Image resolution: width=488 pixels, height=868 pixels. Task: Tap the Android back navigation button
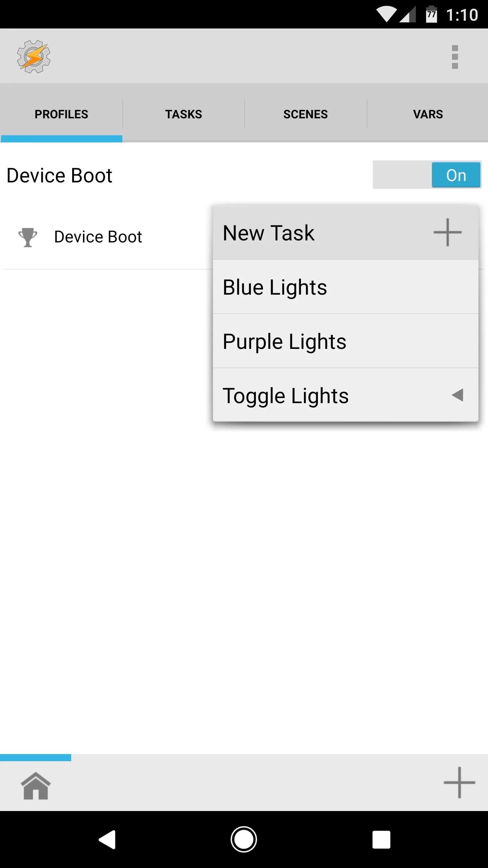pyautogui.click(x=107, y=840)
